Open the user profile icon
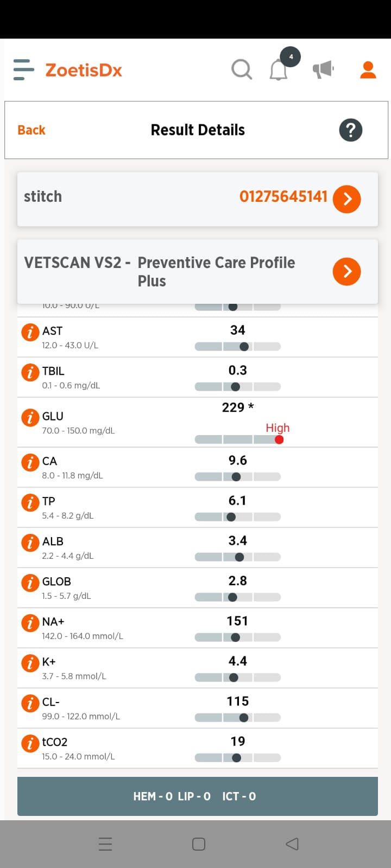Image resolution: width=391 pixels, height=868 pixels. click(x=368, y=70)
